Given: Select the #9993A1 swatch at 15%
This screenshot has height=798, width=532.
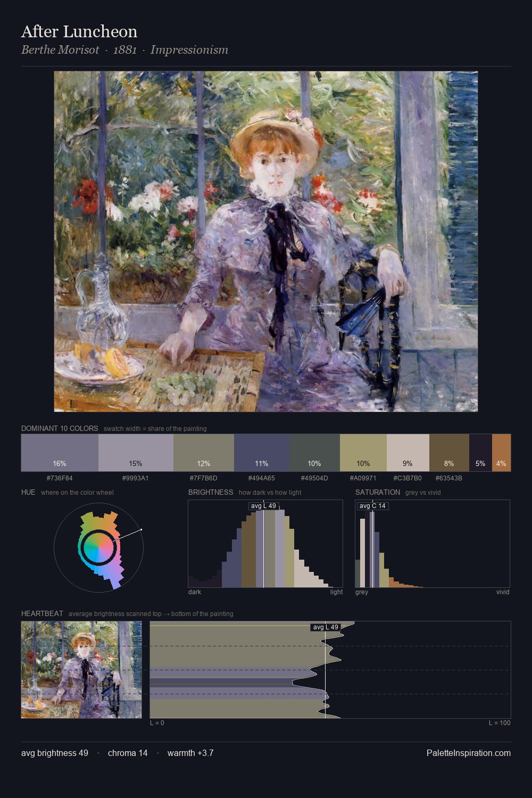Looking at the screenshot, I should [136, 453].
